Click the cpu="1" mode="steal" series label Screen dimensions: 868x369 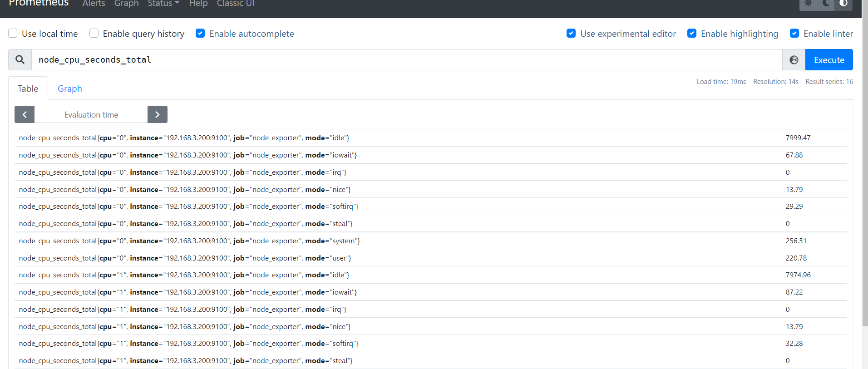point(186,361)
